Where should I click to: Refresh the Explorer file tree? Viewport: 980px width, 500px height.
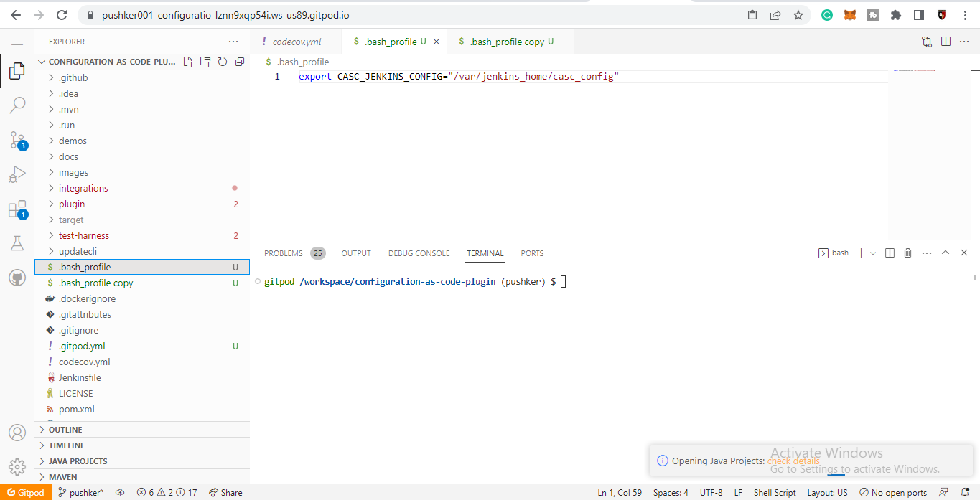click(223, 62)
